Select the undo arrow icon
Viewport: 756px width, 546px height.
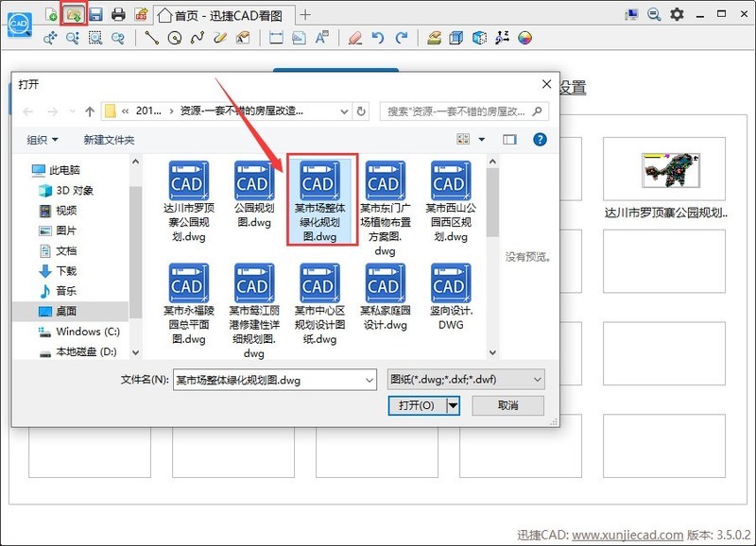point(378,38)
